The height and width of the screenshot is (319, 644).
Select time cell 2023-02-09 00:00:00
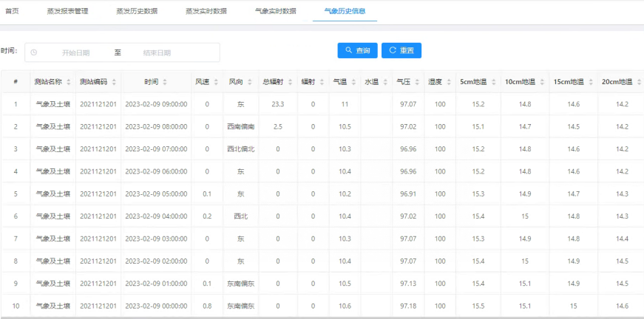tap(156, 306)
